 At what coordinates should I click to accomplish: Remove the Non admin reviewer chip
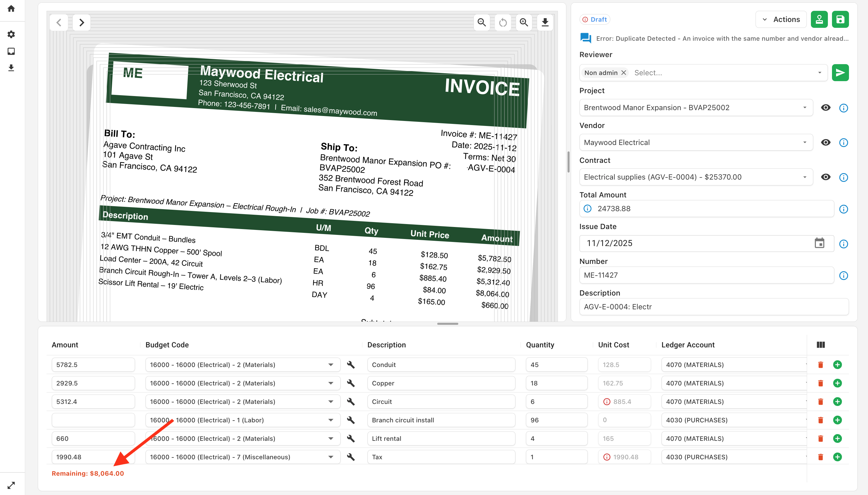(x=624, y=72)
